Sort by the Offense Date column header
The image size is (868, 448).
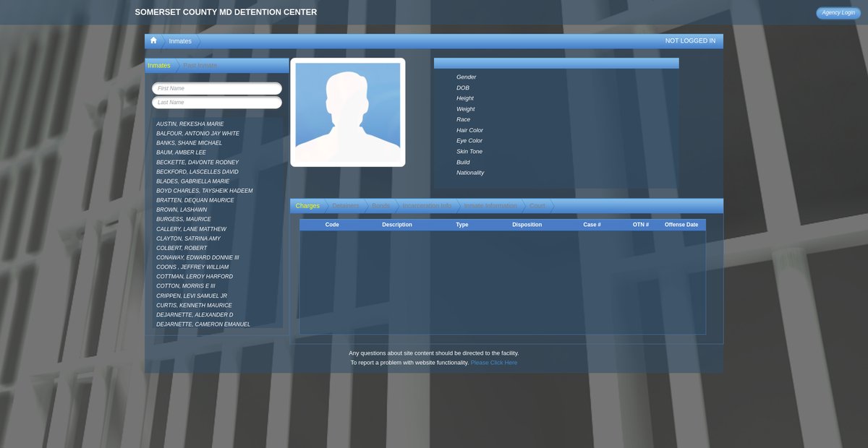point(681,225)
